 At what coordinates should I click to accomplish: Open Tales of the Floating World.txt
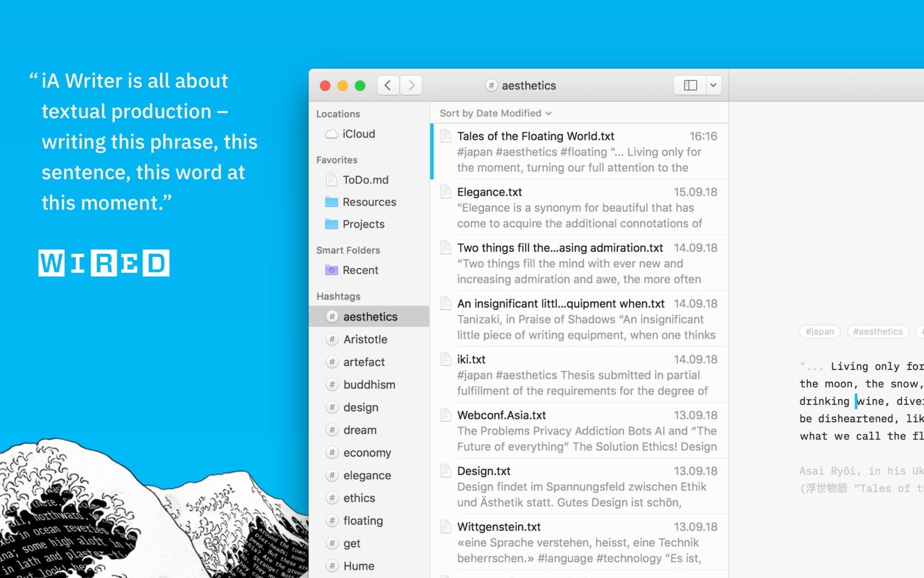pyautogui.click(x=580, y=151)
